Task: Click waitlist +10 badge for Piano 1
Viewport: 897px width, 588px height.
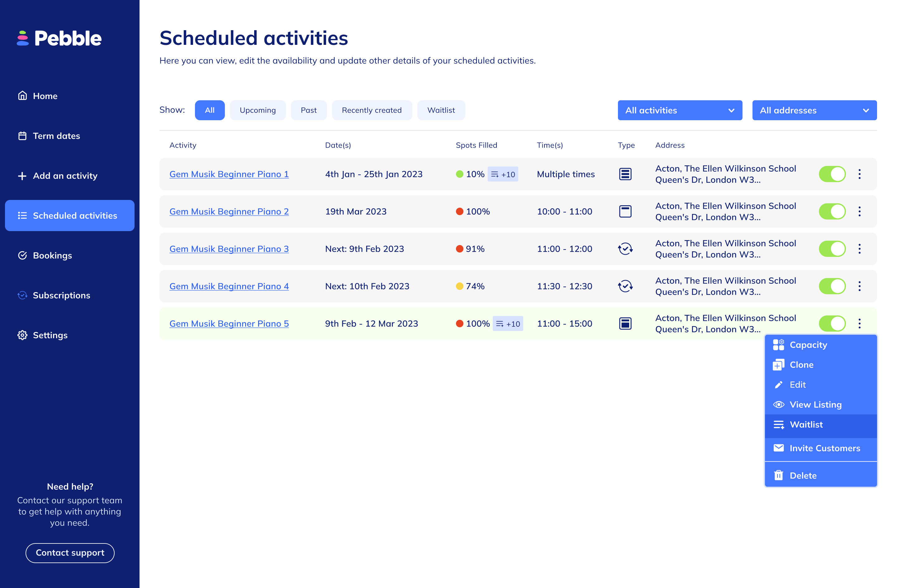Action: (503, 174)
